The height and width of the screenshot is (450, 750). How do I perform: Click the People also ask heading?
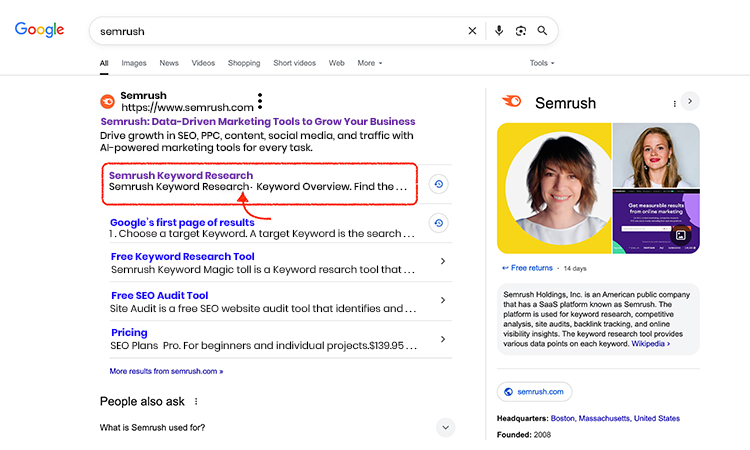[142, 402]
